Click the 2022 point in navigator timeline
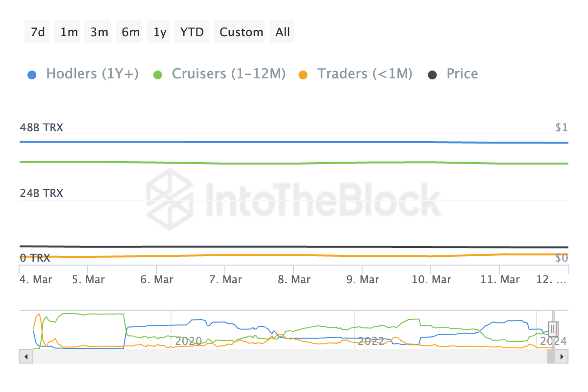This screenshot has width=588, height=392. point(371,341)
